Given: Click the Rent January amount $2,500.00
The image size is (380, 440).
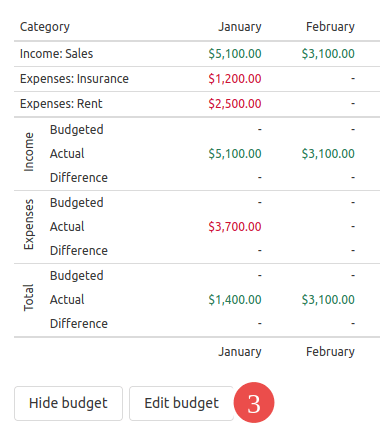Looking at the screenshot, I should pos(235,104).
